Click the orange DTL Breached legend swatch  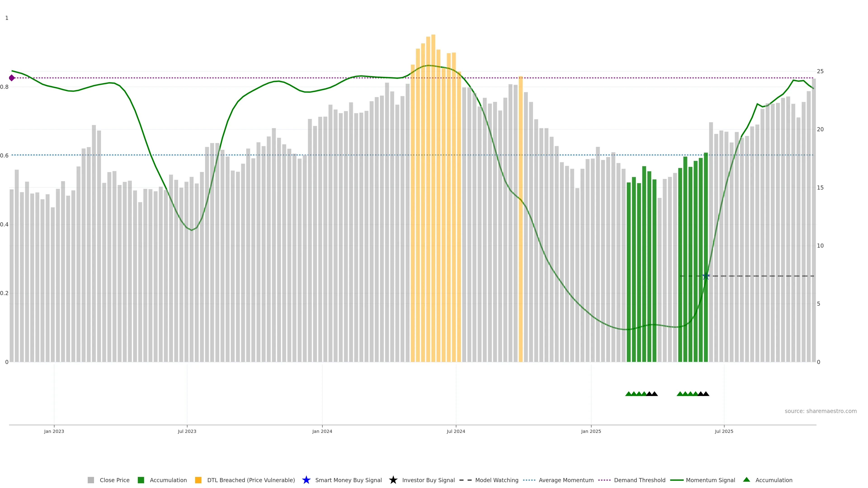tap(198, 480)
